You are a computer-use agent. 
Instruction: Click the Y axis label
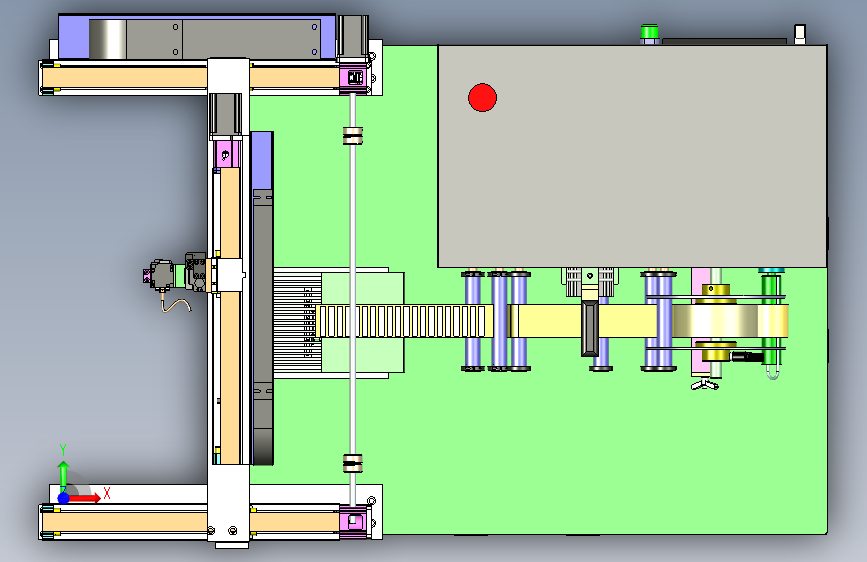coord(63,450)
